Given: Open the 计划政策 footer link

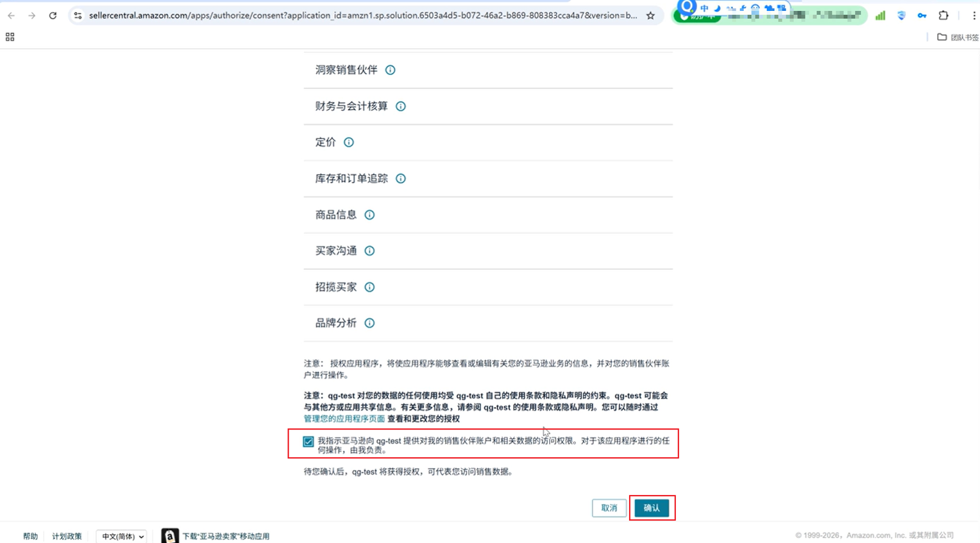Looking at the screenshot, I should coord(67,536).
